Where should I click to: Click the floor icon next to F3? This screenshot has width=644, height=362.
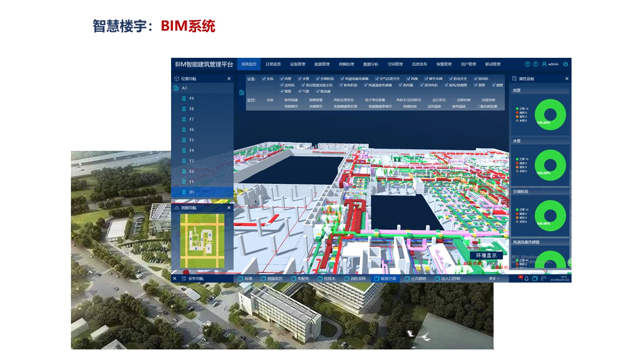184,161
